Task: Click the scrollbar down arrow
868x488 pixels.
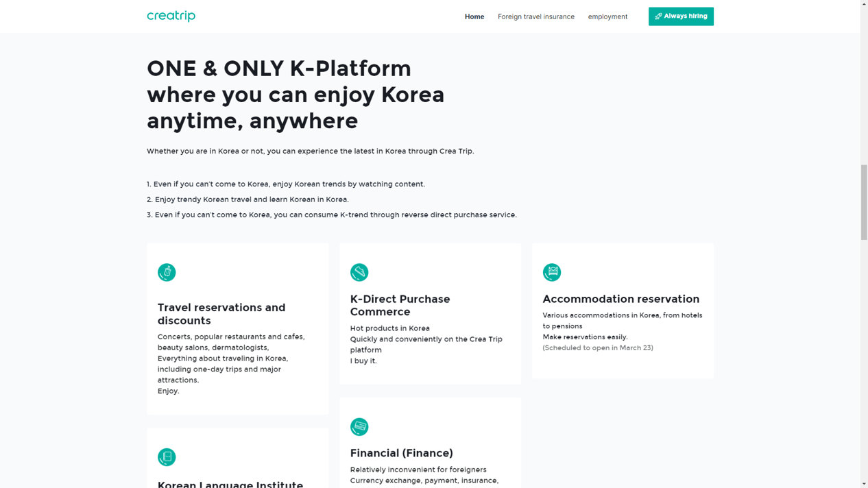Action: [864, 483]
